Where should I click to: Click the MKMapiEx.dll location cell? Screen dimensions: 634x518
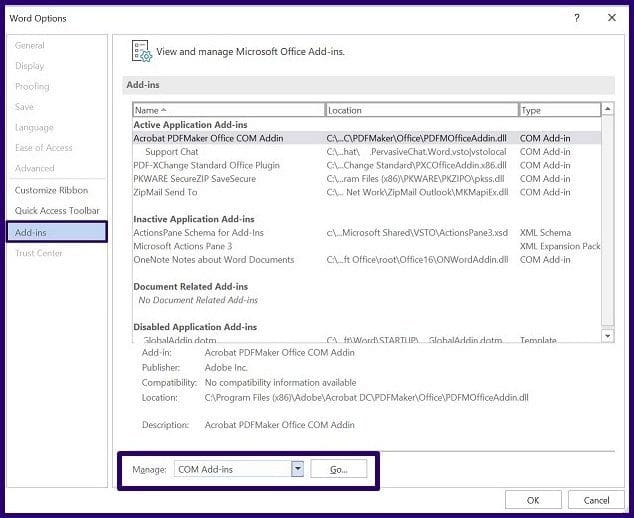(x=417, y=192)
